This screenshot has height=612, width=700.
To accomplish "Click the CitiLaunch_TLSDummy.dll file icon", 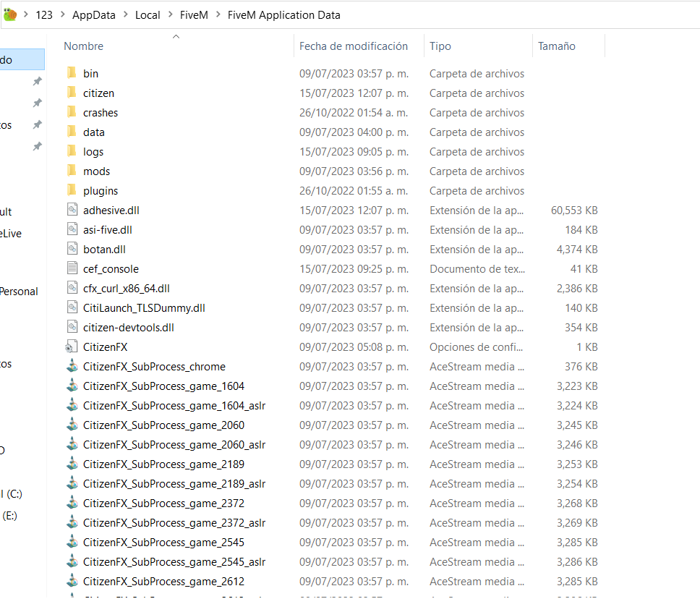I will click(x=72, y=307).
